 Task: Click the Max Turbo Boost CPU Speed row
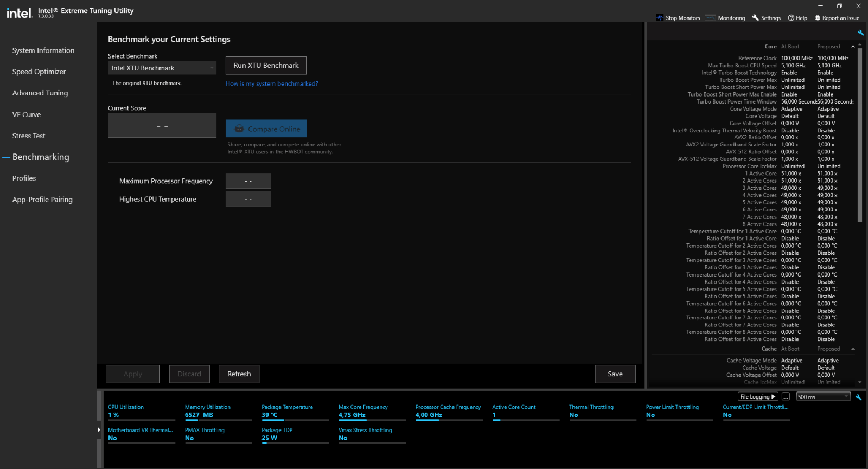(753, 65)
